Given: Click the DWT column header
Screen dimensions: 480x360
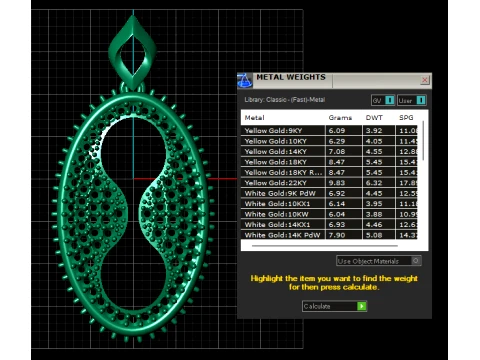Looking at the screenshot, I should pyautogui.click(x=374, y=118).
